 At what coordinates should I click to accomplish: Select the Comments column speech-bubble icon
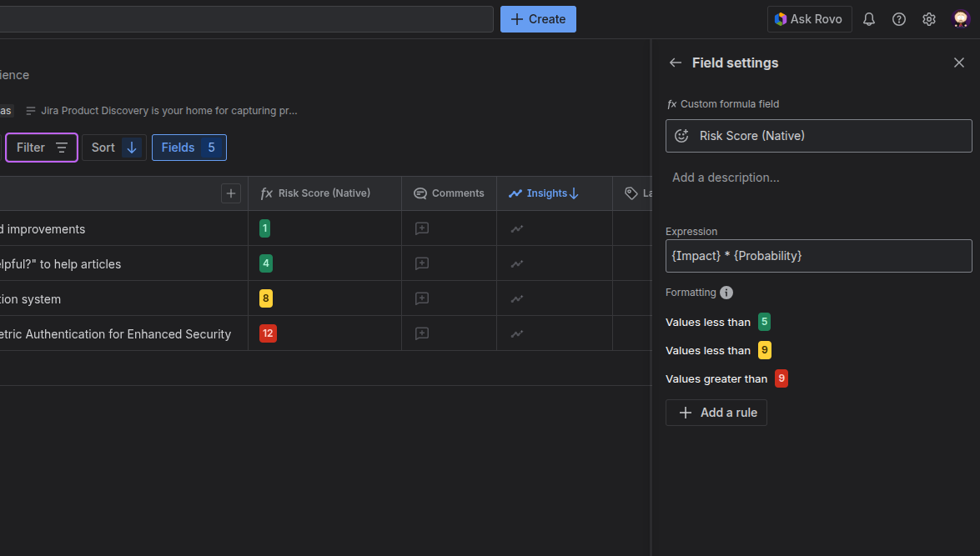[420, 193]
